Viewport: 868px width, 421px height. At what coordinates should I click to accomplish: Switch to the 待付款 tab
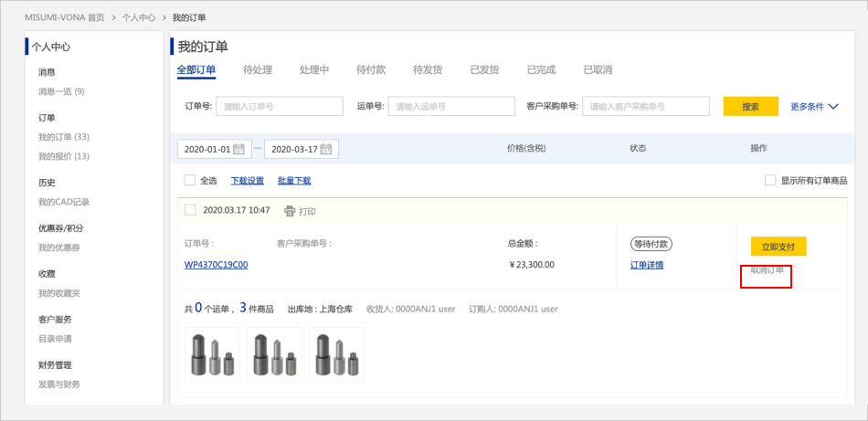371,69
